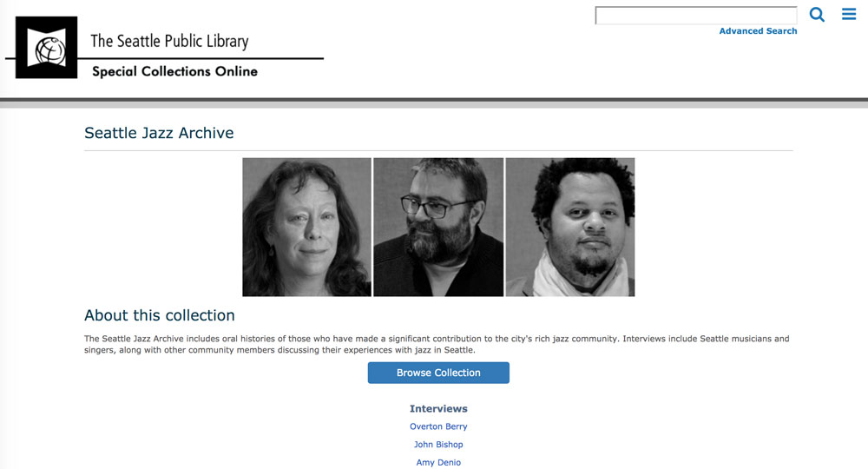
Task: Select the Special Collections Online header text
Action: click(x=174, y=71)
